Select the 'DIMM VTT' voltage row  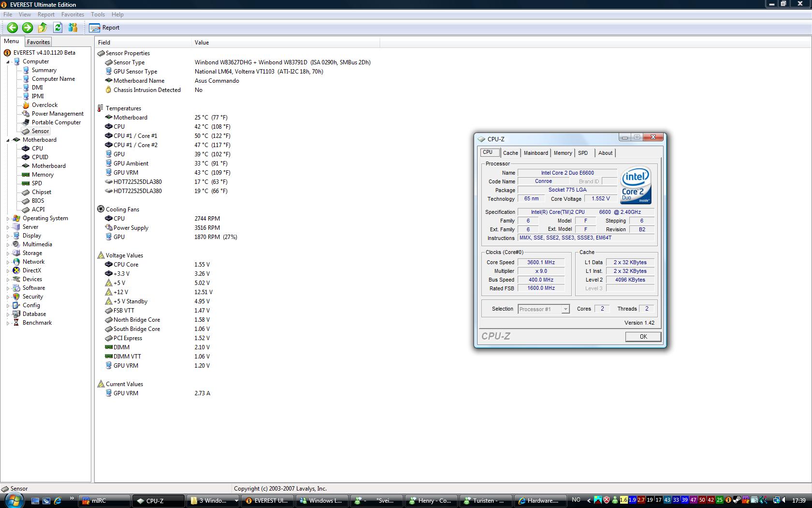coord(157,357)
